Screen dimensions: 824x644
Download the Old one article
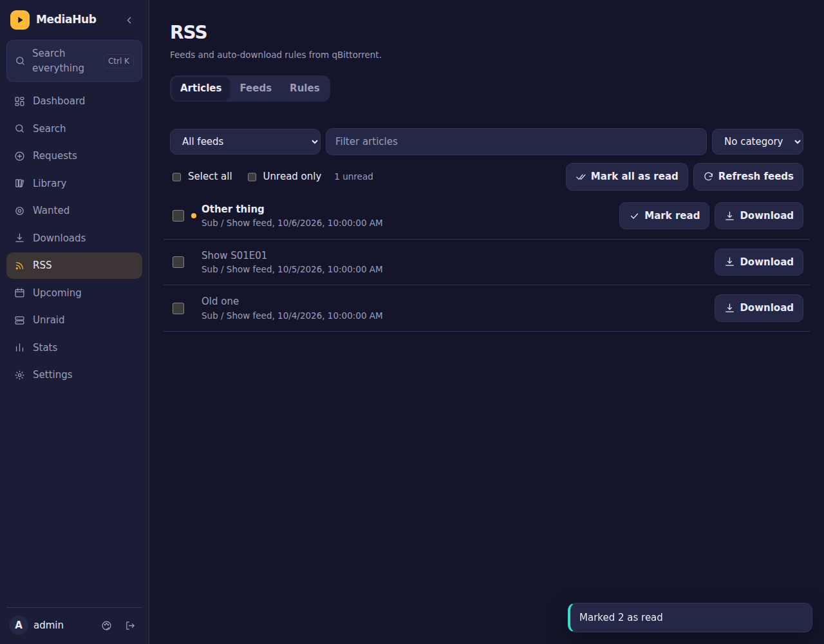759,308
